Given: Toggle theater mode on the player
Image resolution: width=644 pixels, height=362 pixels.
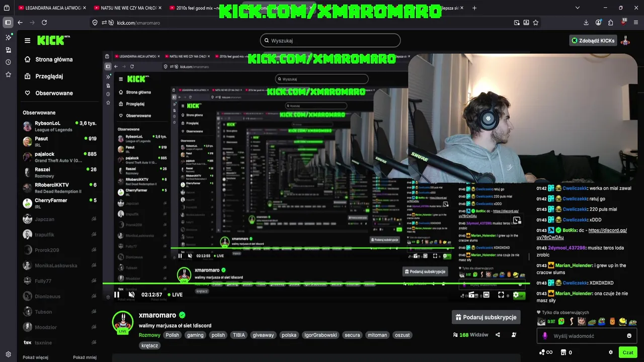Looking at the screenshot, I should (x=486, y=295).
